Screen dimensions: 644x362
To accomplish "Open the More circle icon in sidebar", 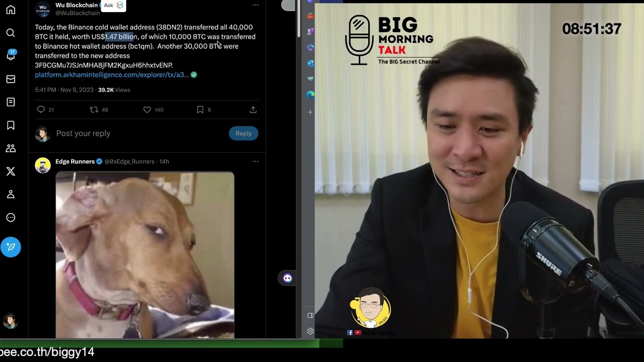I will point(11,218).
